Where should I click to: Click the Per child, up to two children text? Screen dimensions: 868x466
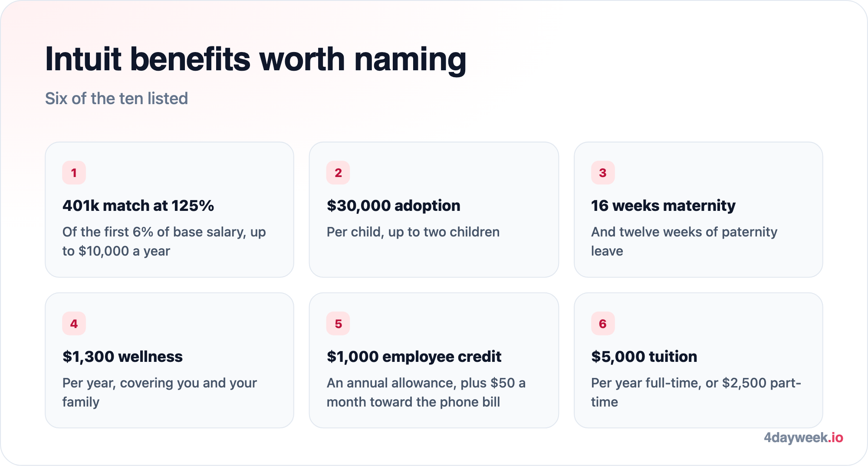point(413,232)
